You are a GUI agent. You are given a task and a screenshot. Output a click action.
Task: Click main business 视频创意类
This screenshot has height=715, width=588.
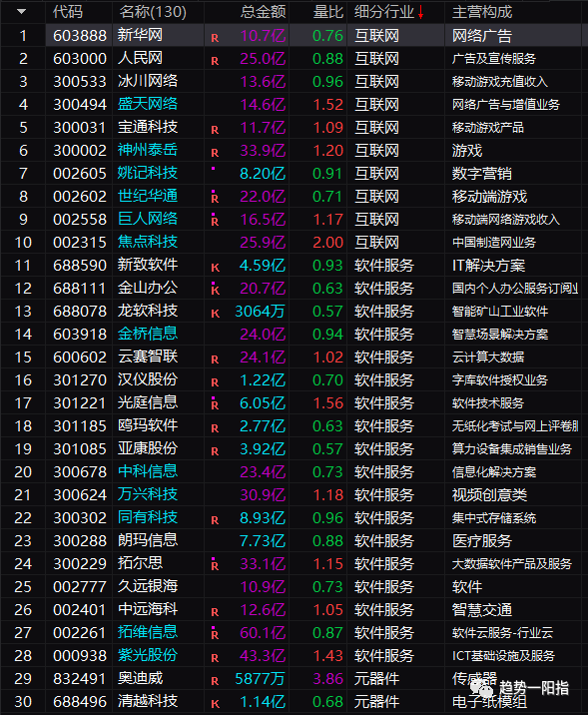tap(489, 494)
